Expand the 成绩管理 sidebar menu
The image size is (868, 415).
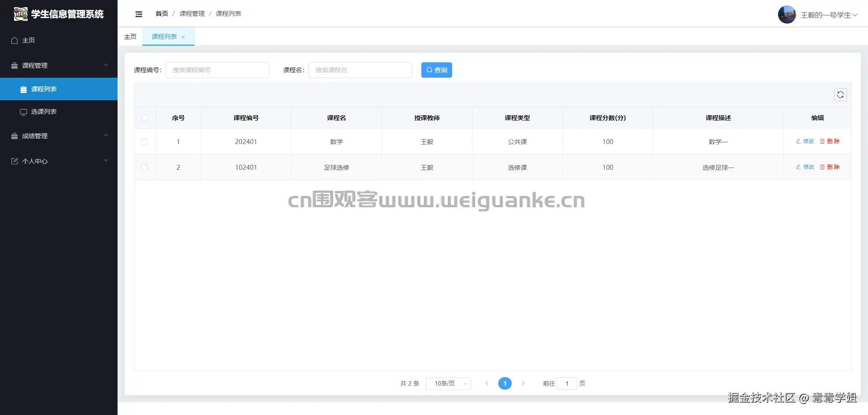click(x=59, y=136)
